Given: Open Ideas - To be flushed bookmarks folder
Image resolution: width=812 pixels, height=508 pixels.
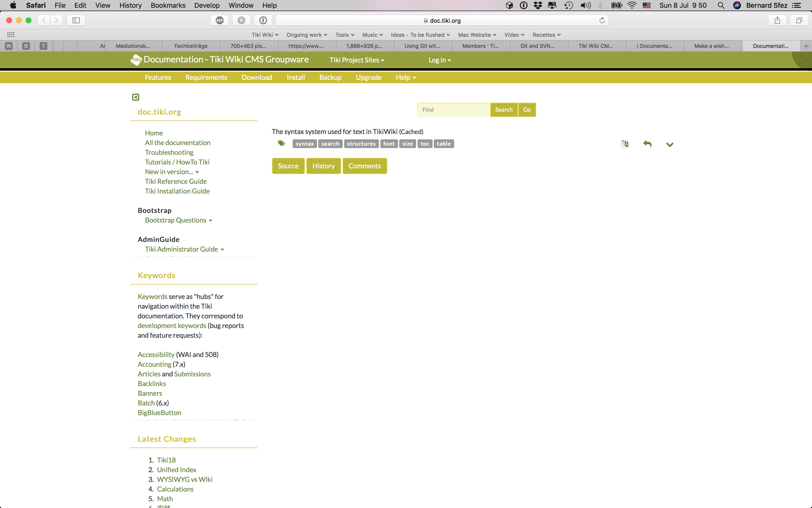Looking at the screenshot, I should pos(420,35).
